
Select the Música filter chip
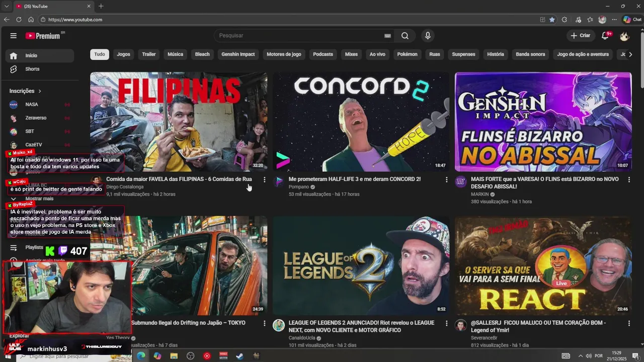[x=175, y=54]
